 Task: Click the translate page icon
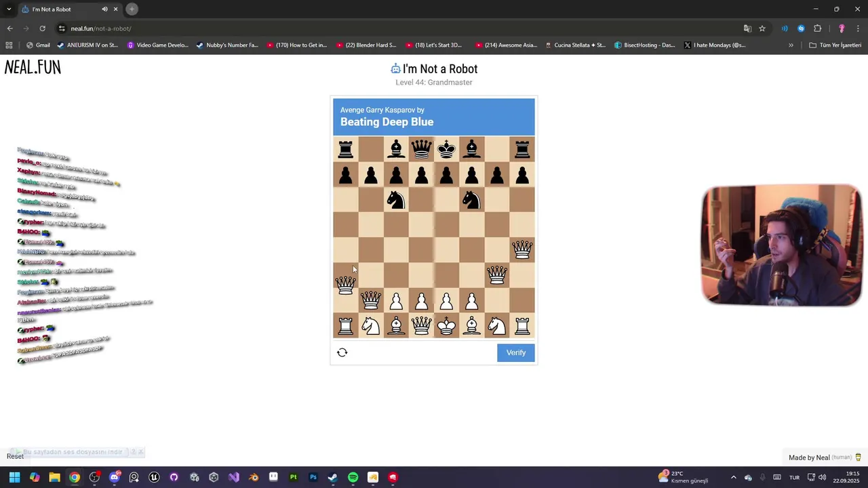point(747,28)
